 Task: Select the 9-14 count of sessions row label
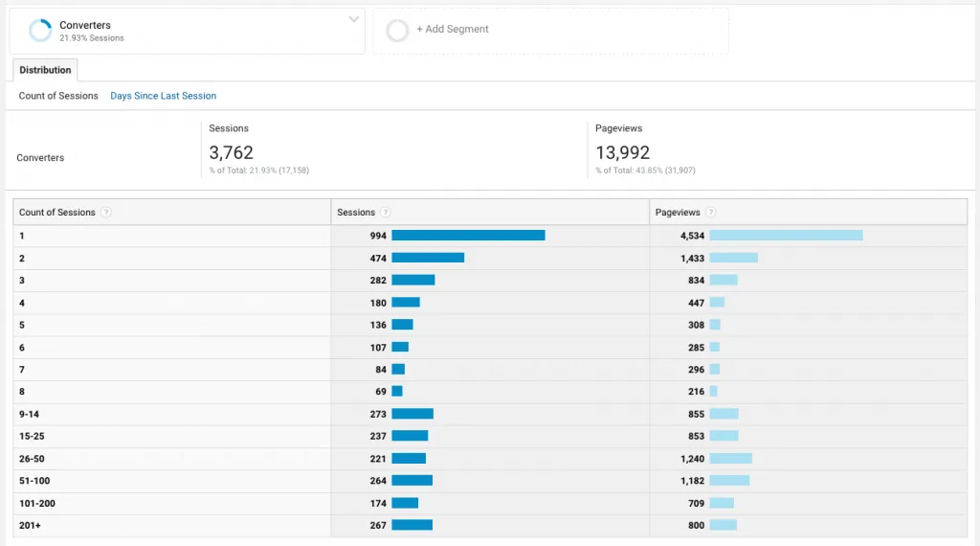coord(29,414)
